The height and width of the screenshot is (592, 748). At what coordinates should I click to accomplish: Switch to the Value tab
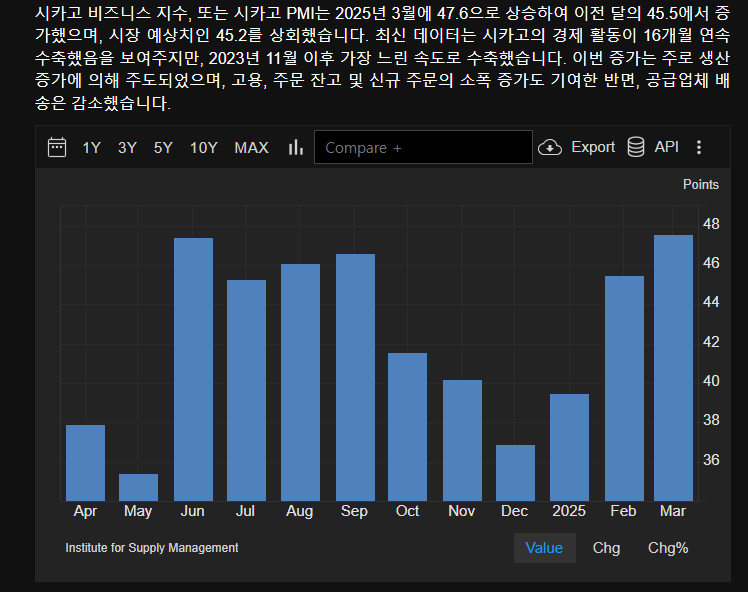point(544,548)
